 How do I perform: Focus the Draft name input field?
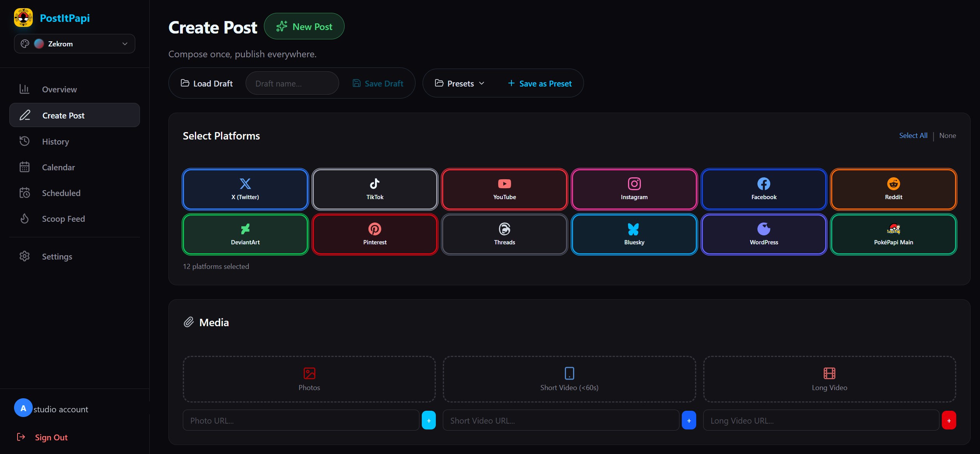292,83
